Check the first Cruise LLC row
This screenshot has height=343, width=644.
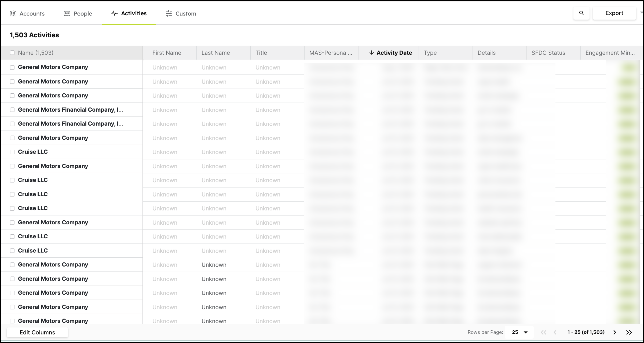pos(12,152)
